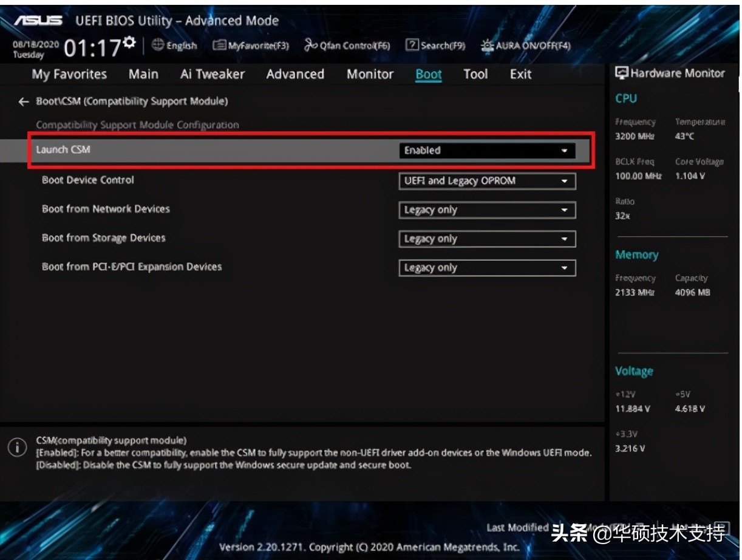Open Search(F9) question mark icon
This screenshot has width=742, height=560.
tap(412, 46)
